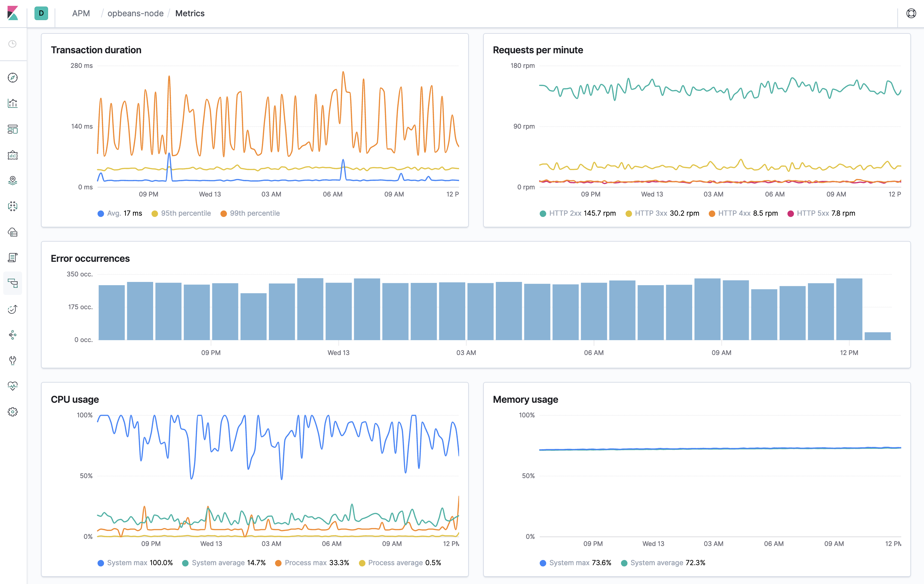Open the Uptime app icon

point(13,309)
